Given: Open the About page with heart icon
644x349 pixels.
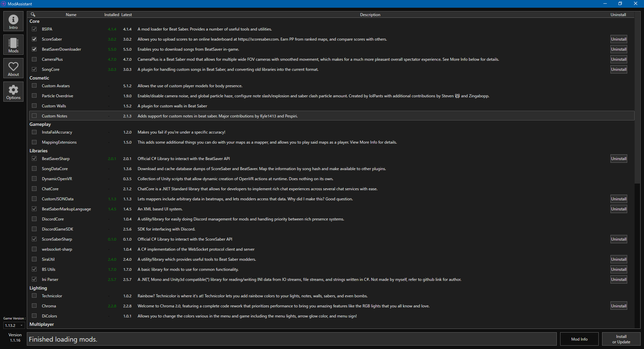Looking at the screenshot, I should click(13, 68).
